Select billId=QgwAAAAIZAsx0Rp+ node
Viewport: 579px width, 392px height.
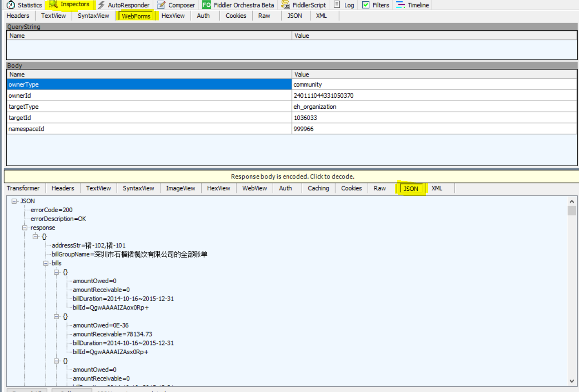coord(111,352)
